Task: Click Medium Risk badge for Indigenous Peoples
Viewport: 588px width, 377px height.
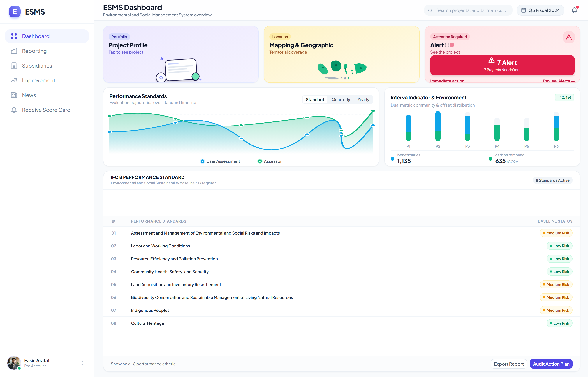Action: pos(556,310)
